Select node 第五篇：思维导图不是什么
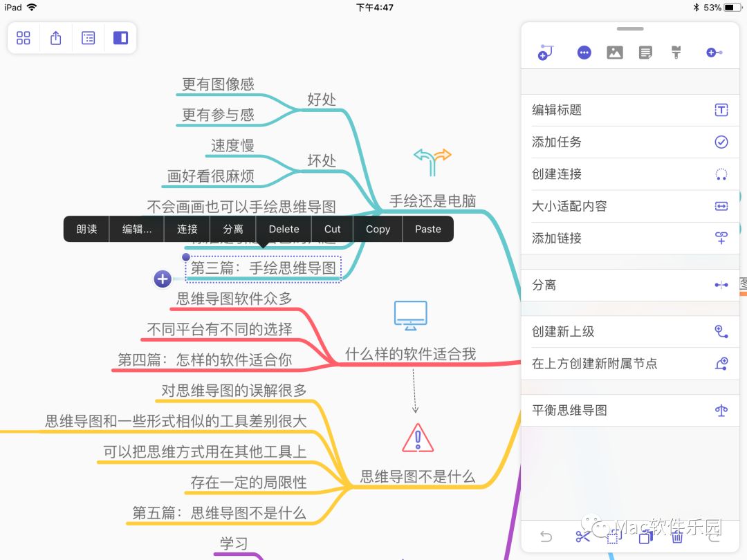 219,513
